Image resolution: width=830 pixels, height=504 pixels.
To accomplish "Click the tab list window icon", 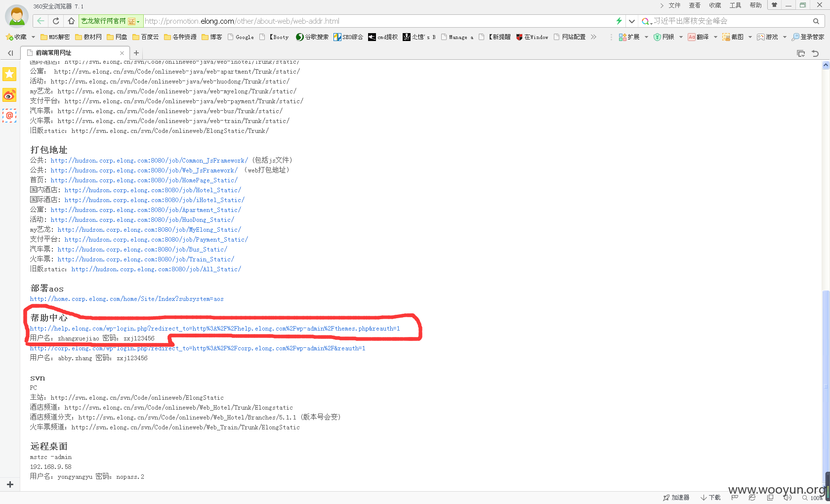I will tap(801, 53).
